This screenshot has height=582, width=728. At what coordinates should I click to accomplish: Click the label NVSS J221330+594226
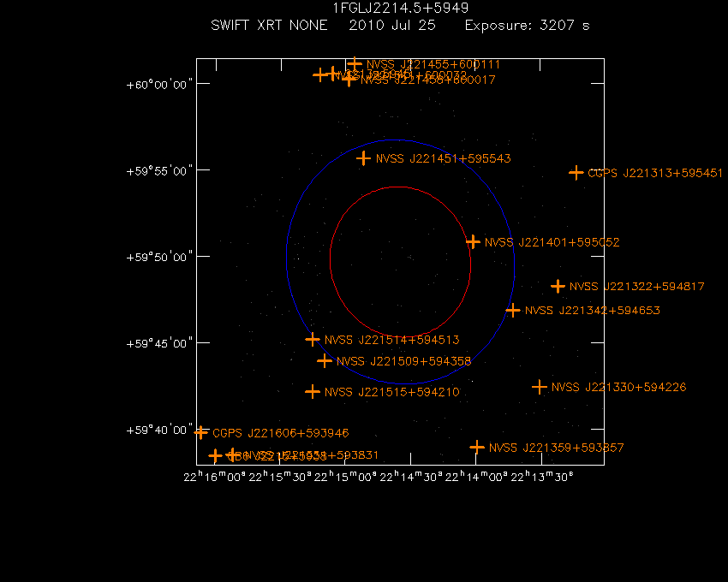click(x=619, y=387)
